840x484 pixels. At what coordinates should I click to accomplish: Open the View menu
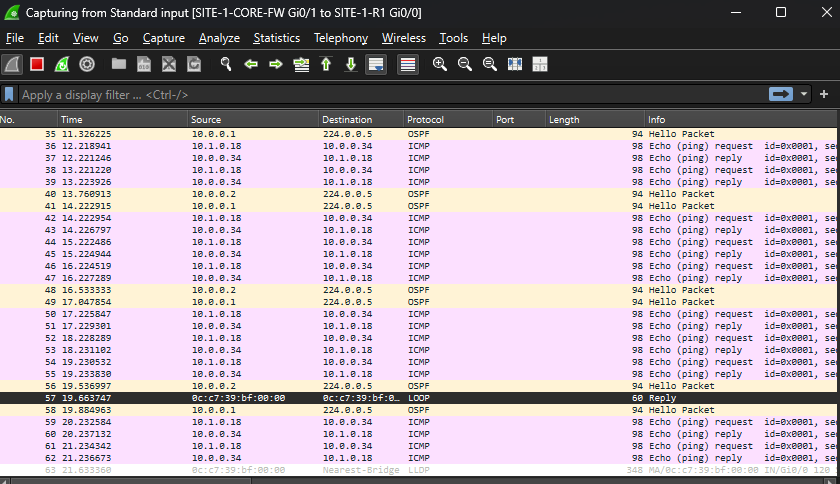click(x=86, y=38)
